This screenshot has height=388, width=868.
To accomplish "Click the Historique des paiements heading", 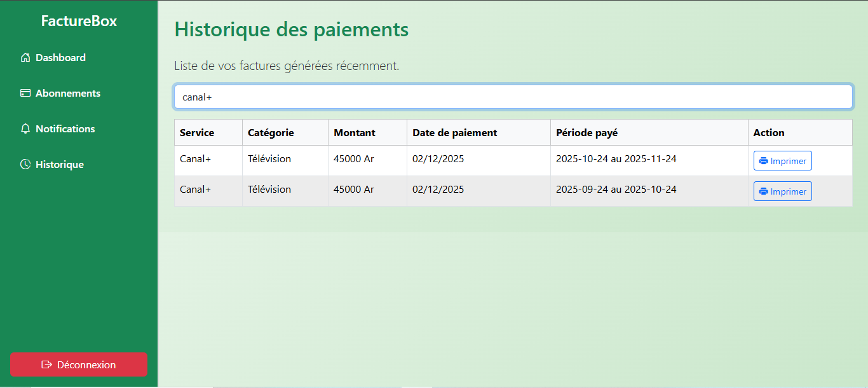I will click(292, 30).
